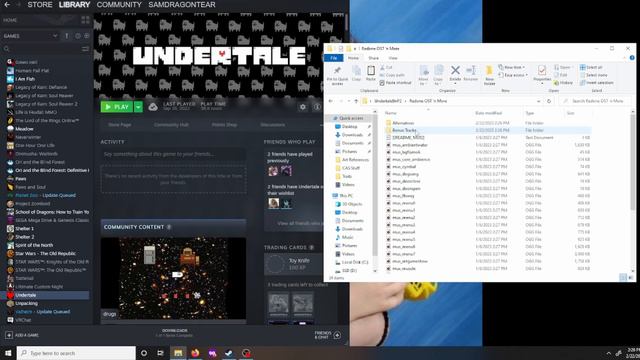The width and height of the screenshot is (640, 360).
Task: Click Invert selection in ribbon
Action: 596,82
